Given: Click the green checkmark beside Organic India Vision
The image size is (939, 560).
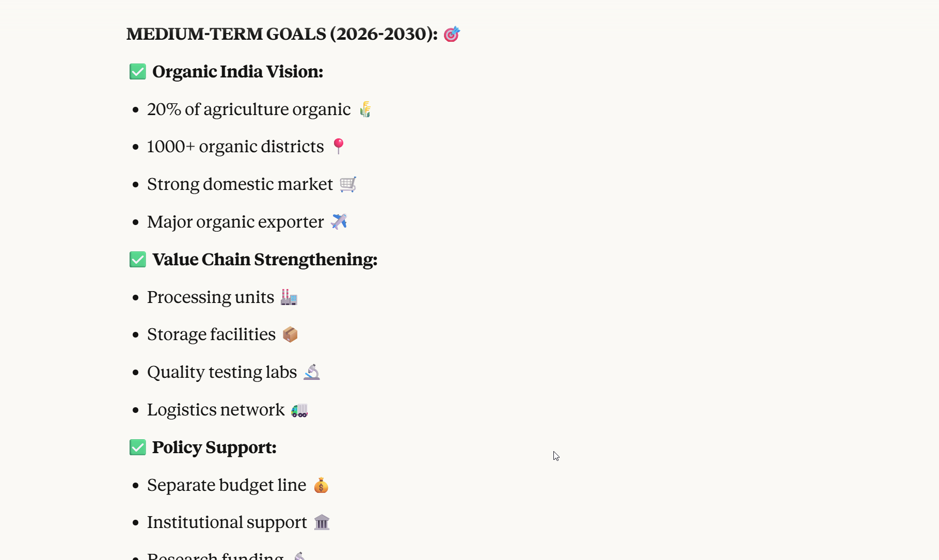Looking at the screenshot, I should point(138,72).
